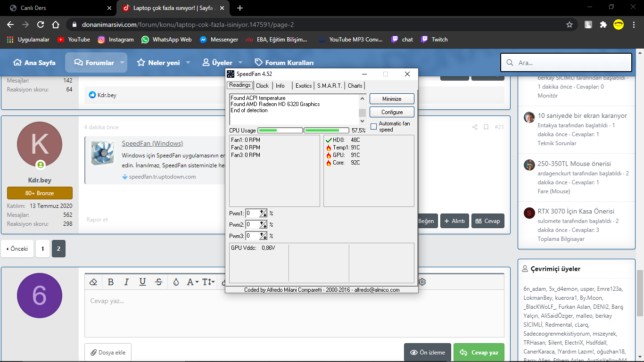Click the Kdr.bey user avatar

(40, 144)
